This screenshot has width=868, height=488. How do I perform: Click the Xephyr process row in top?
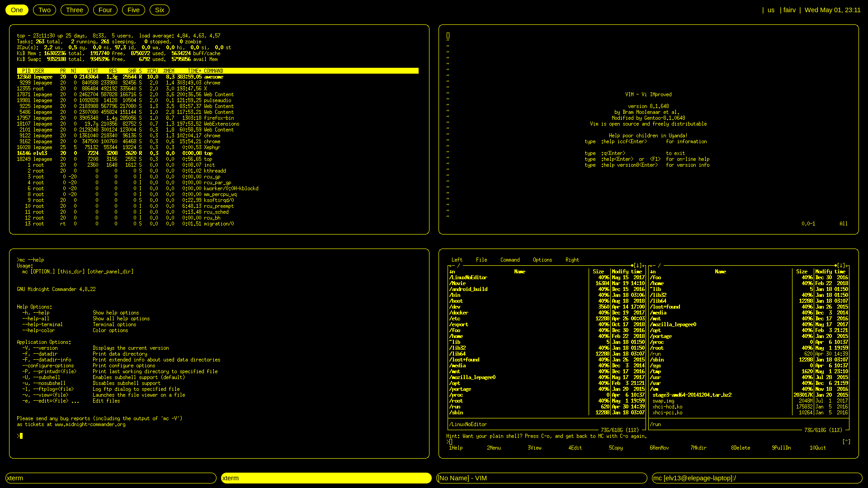119,147
